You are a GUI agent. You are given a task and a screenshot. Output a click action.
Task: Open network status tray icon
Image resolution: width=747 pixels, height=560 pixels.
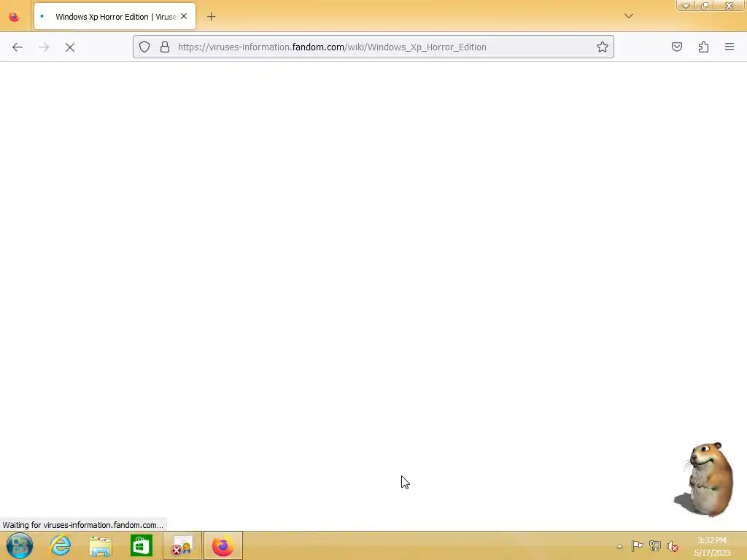(654, 545)
